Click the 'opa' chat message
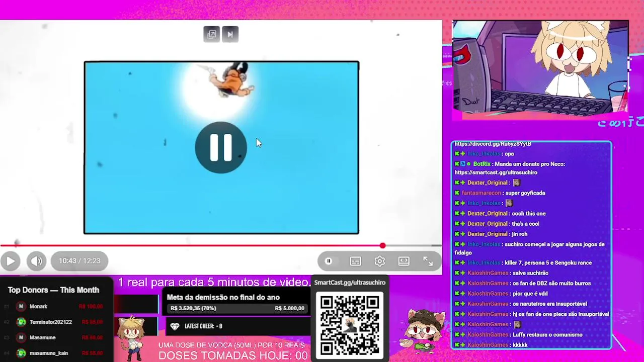Image resolution: width=644 pixels, height=362 pixels. 509,154
